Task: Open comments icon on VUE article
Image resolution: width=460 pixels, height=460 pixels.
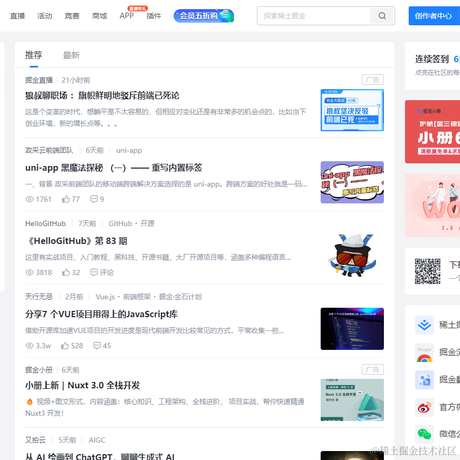Action: coord(97,345)
